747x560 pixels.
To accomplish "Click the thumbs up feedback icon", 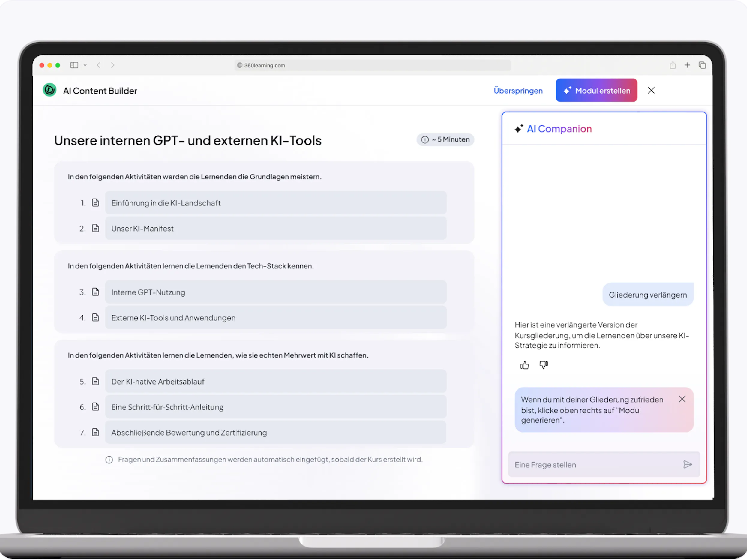I will [524, 365].
